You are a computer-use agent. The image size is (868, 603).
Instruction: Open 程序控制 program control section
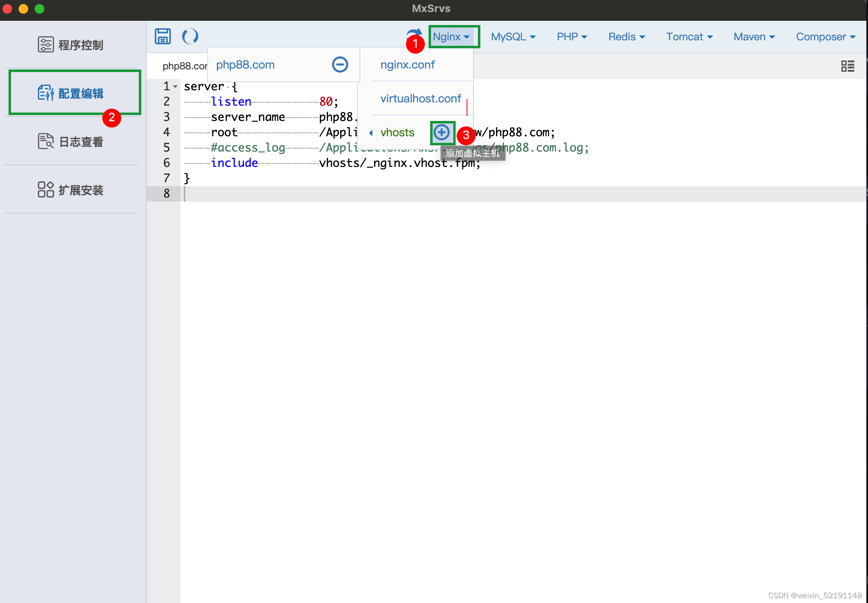pyautogui.click(x=71, y=45)
